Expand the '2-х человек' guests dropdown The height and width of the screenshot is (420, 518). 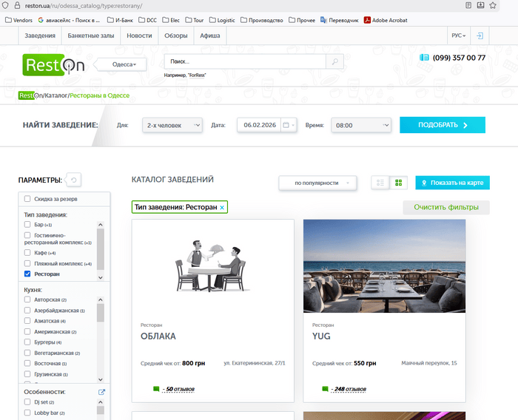[x=172, y=126]
